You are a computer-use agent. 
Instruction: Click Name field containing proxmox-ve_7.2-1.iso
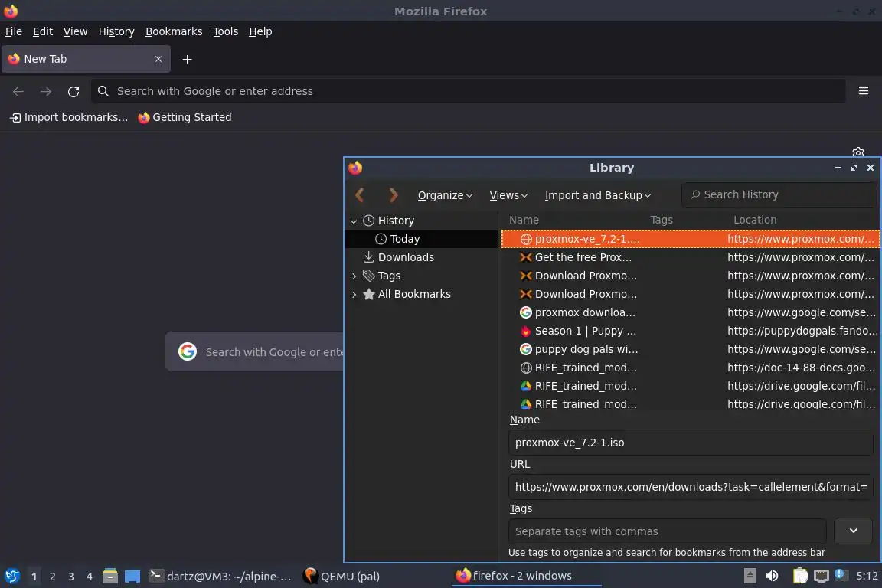tap(691, 443)
